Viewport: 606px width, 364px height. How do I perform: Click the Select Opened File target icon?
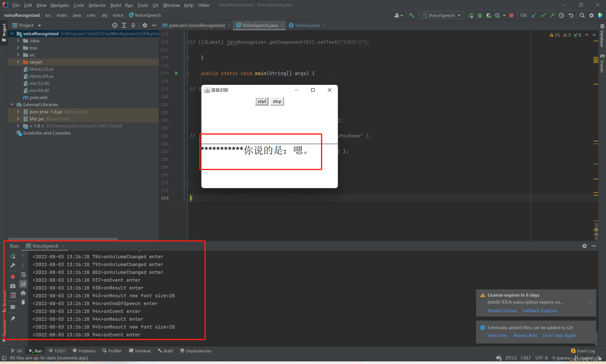115,25
